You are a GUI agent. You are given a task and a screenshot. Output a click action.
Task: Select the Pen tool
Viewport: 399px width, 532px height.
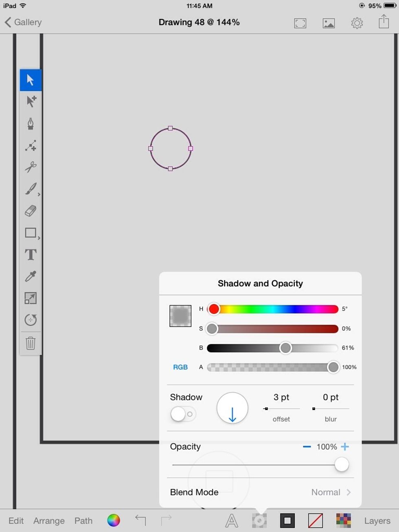pos(31,124)
